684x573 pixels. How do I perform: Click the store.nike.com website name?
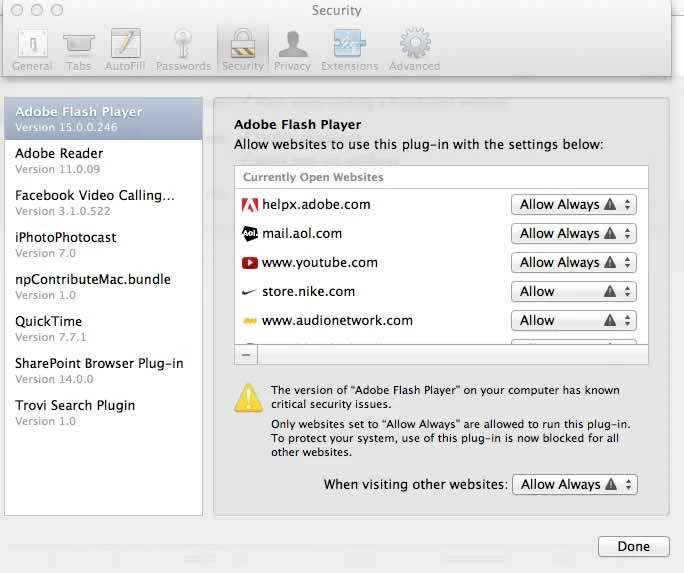(x=308, y=291)
